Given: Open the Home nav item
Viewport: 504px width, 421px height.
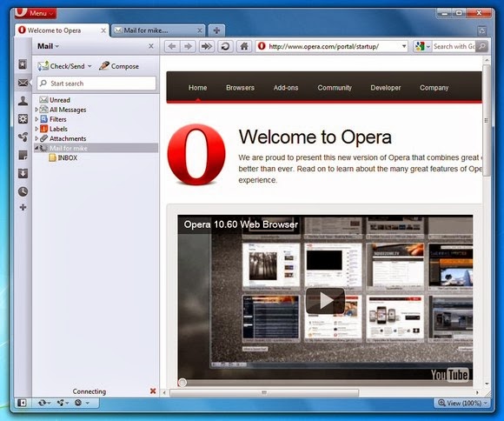Looking at the screenshot, I should coord(197,88).
